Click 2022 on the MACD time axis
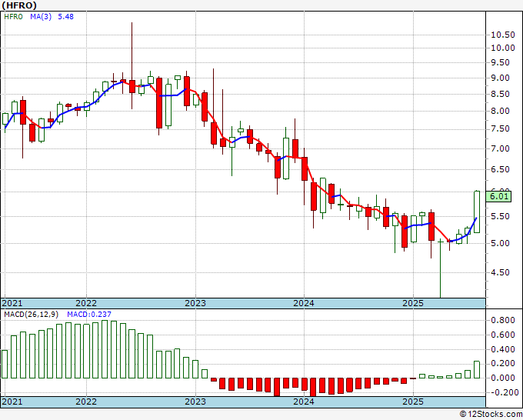The height and width of the screenshot is (420, 523). click(86, 402)
